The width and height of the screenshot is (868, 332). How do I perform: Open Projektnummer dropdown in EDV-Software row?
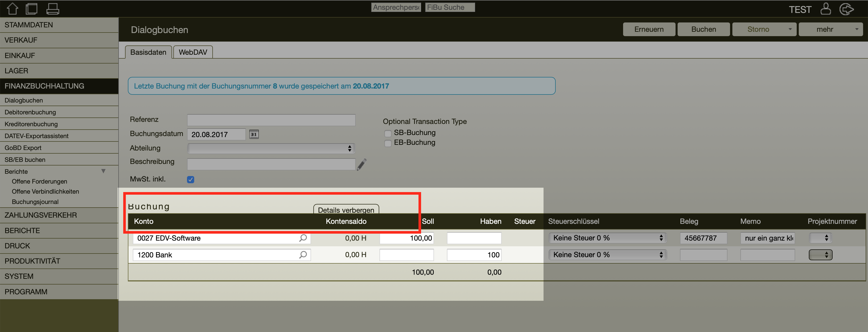(820, 238)
